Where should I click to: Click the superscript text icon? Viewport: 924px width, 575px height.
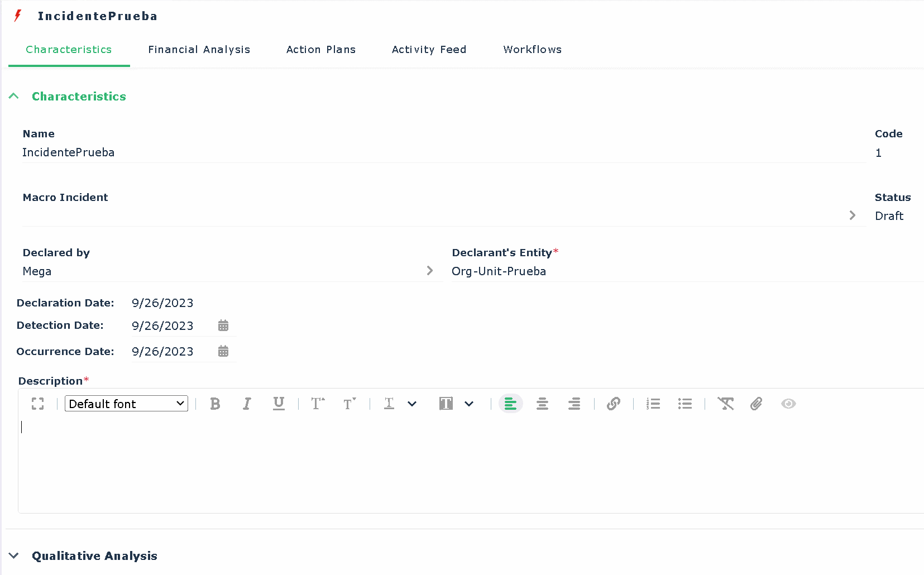[318, 404]
